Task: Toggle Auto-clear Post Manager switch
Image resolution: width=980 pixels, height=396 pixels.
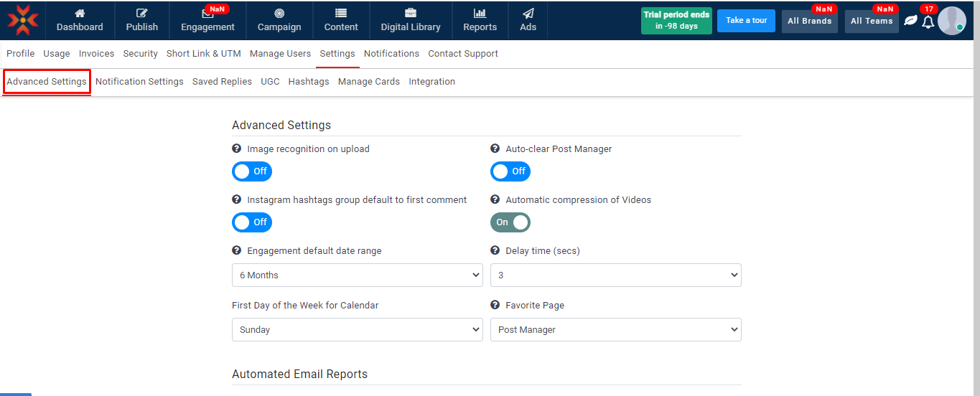Action: click(510, 171)
